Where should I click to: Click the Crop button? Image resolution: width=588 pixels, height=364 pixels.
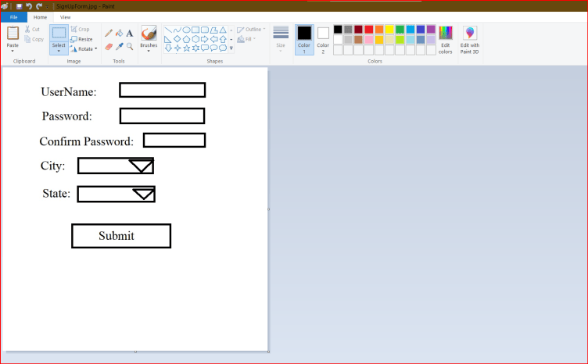pos(80,29)
